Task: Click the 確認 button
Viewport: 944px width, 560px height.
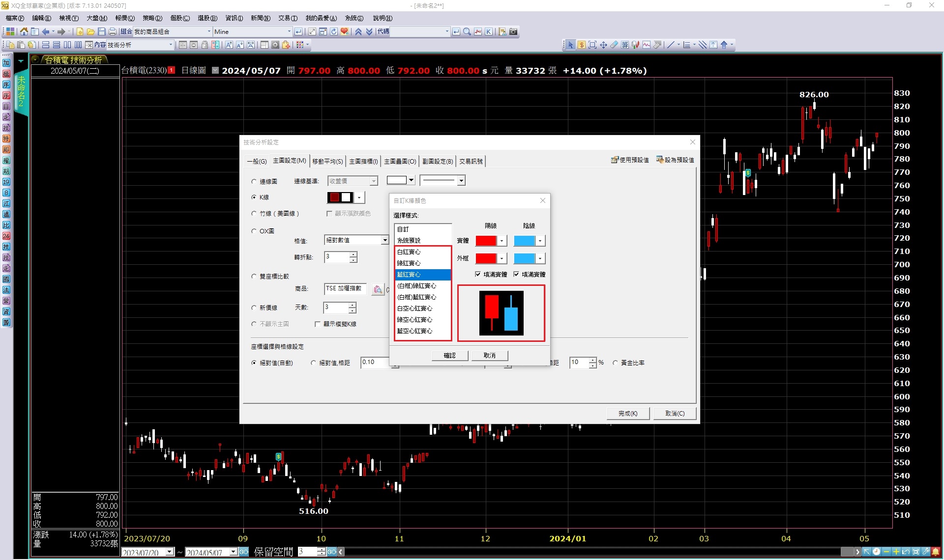Action: pyautogui.click(x=449, y=355)
